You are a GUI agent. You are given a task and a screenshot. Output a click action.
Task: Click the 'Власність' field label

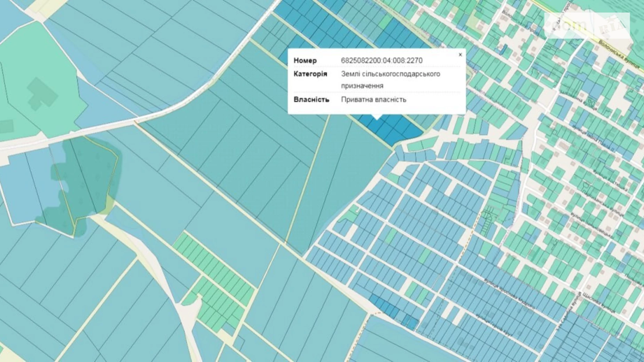point(311,100)
